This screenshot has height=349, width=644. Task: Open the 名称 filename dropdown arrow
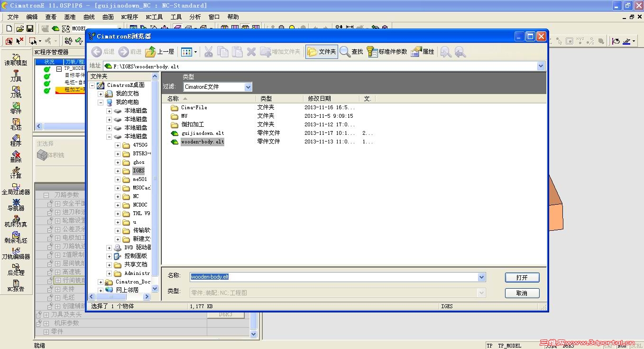482,277
